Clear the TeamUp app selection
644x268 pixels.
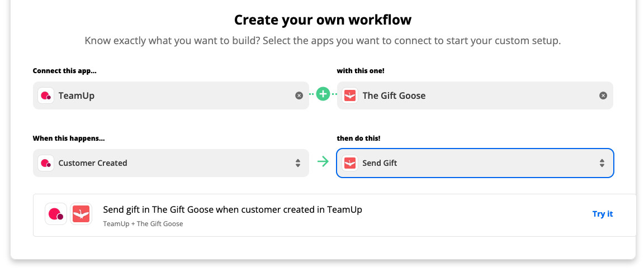[299, 95]
